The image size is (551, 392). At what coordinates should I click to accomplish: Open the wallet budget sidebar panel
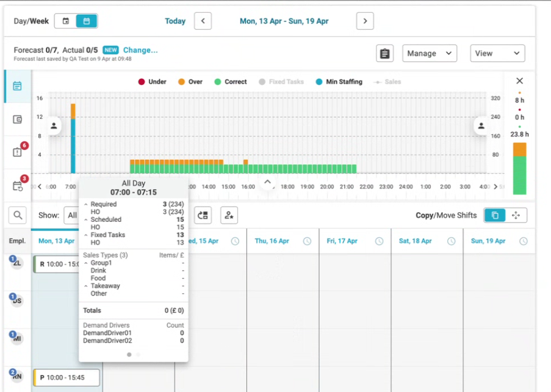tap(17, 119)
